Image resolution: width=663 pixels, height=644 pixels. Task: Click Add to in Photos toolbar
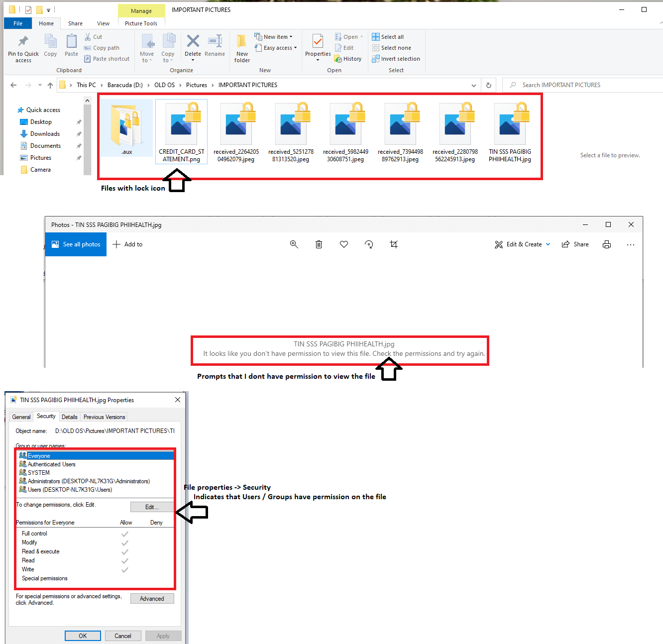[128, 244]
